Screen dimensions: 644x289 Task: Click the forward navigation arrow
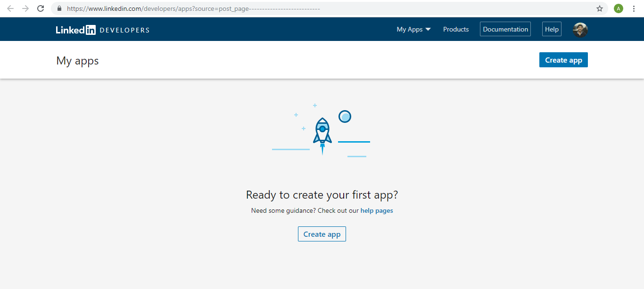click(x=25, y=8)
